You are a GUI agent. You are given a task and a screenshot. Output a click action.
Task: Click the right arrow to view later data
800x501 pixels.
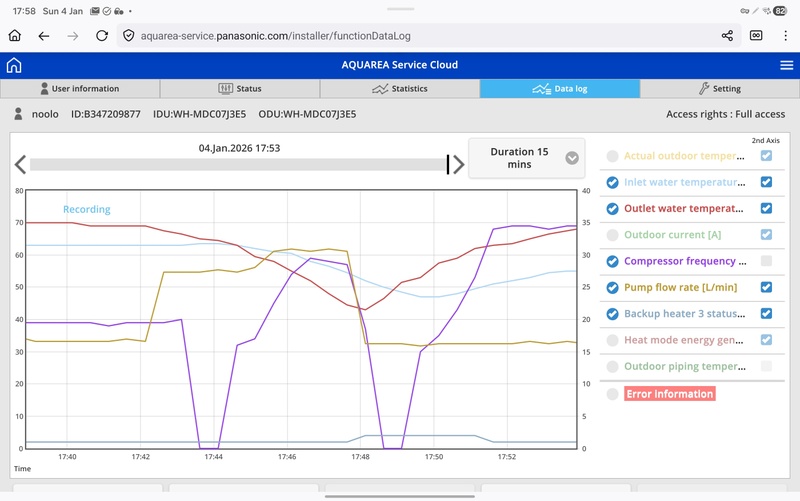coord(459,165)
